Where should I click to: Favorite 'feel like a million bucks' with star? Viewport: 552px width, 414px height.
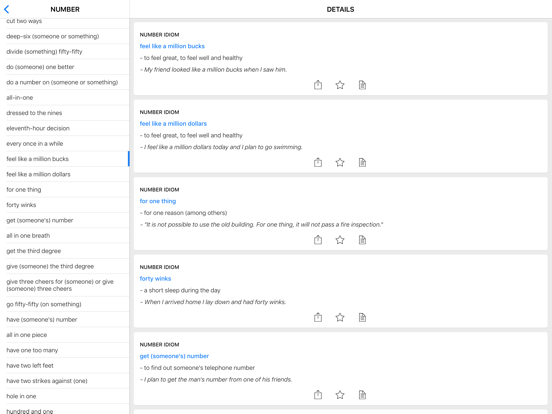tap(340, 85)
